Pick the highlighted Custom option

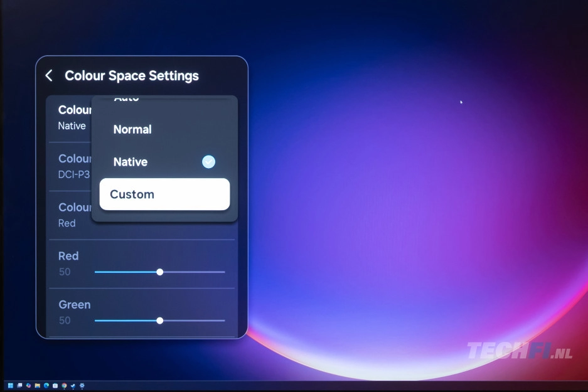coord(164,194)
